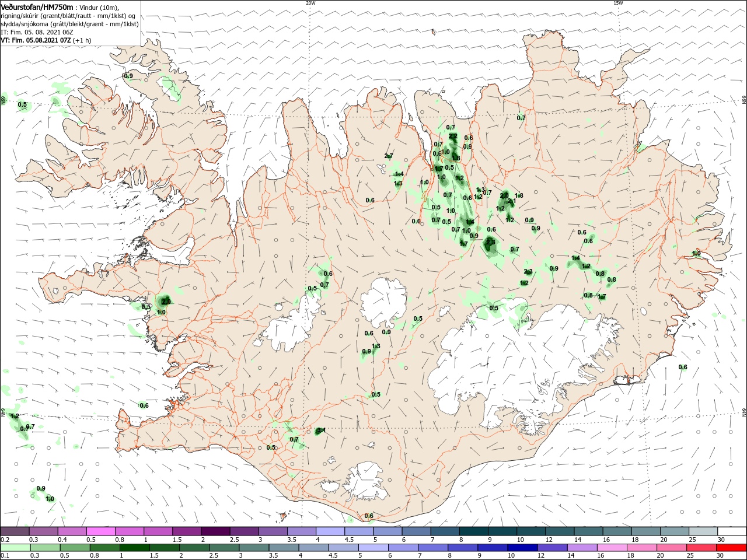This screenshot has height=560, width=747.
Task: Click the 2.2 precipitation value on the map
Action: pos(453,136)
